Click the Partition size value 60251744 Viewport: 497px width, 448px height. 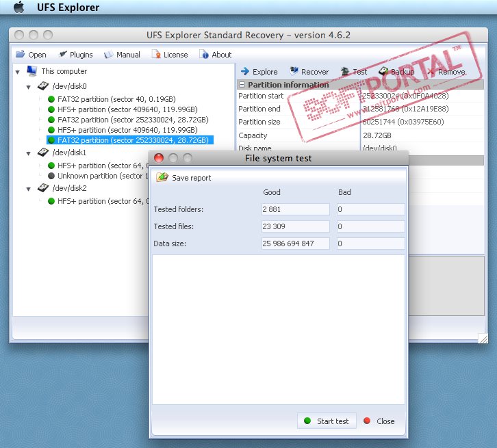coord(403,122)
